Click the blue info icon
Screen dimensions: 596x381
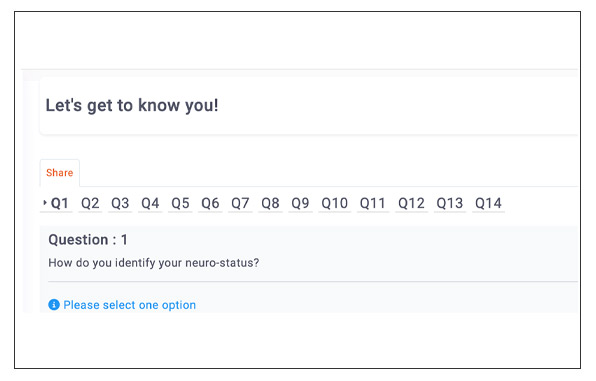click(54, 305)
